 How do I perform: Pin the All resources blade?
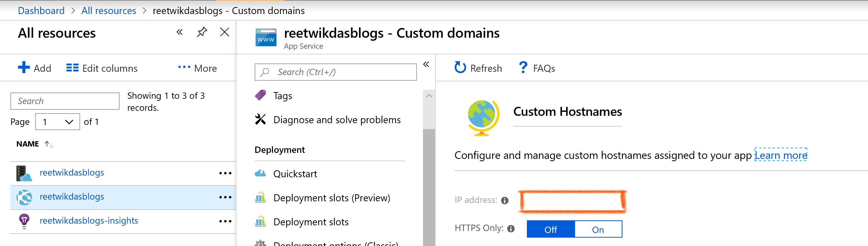202,32
